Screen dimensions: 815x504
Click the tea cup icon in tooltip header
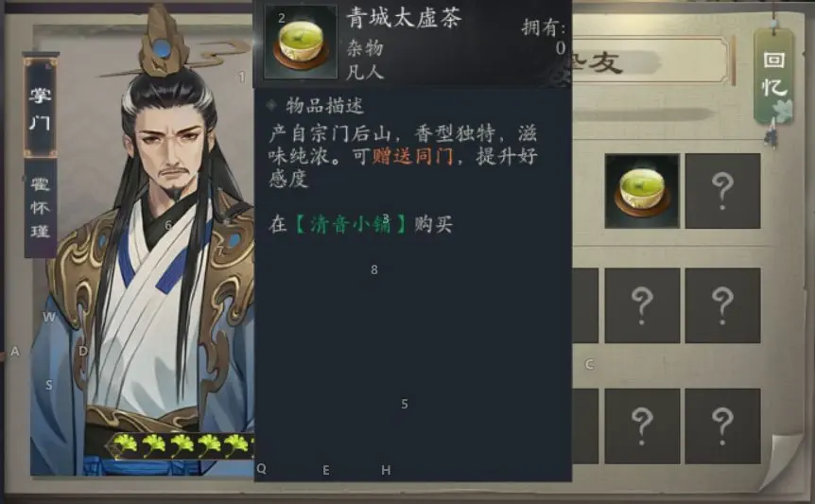tap(300, 43)
